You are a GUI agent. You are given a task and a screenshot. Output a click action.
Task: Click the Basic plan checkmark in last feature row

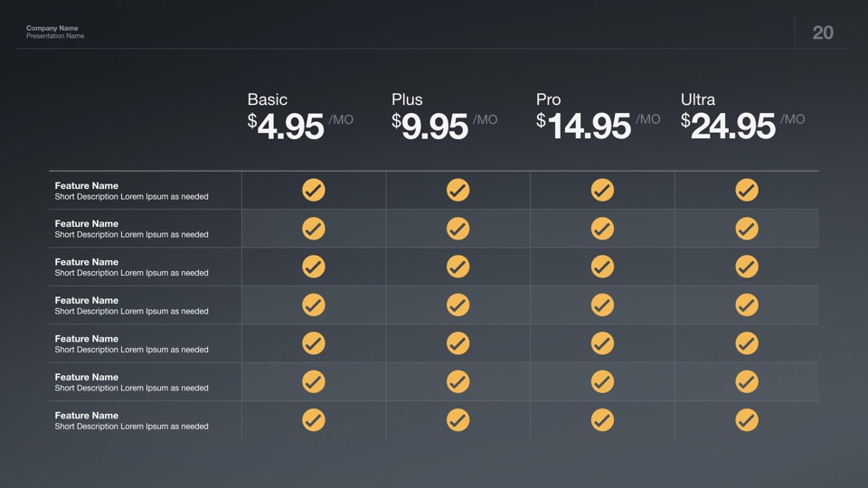pos(314,419)
